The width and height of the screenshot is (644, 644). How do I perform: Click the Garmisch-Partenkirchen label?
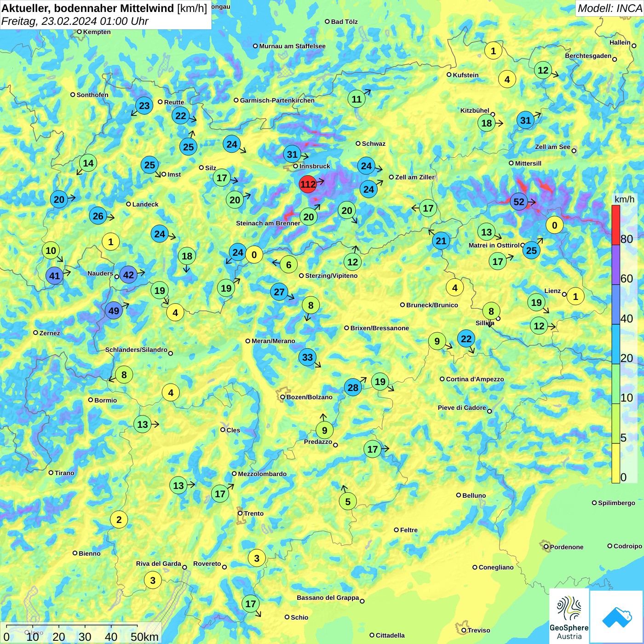(277, 100)
